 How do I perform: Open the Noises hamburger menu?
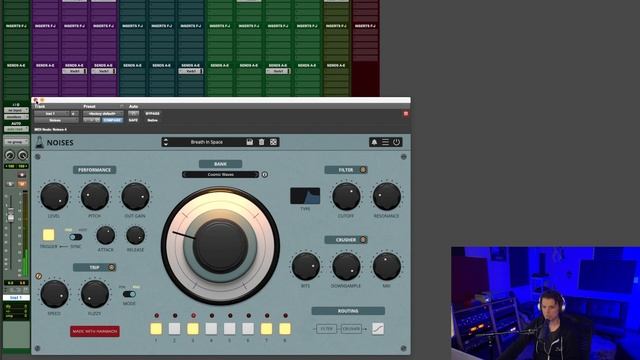(385, 142)
